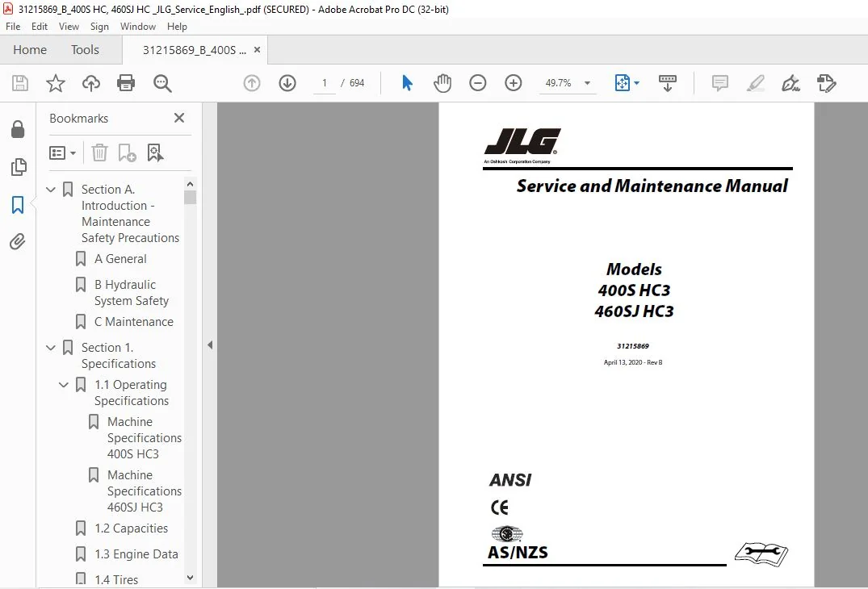Switch to the Home tab
This screenshot has height=589, width=868.
coord(30,50)
